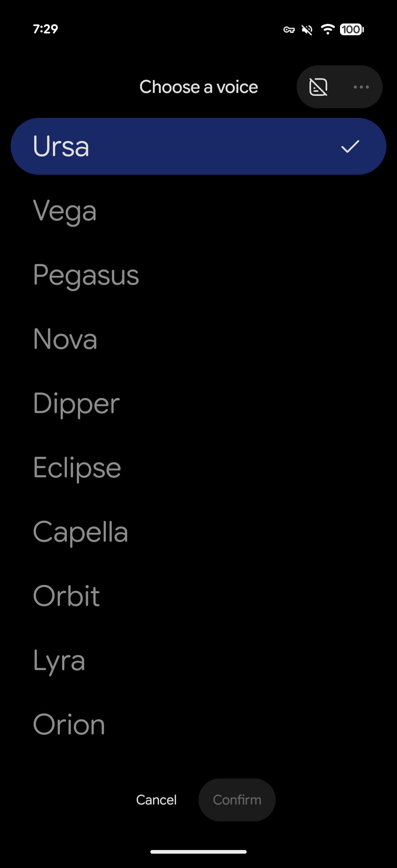Screen dimensions: 397x868
Task: Tap the captions-off icon in top pill
Action: [x=318, y=87]
